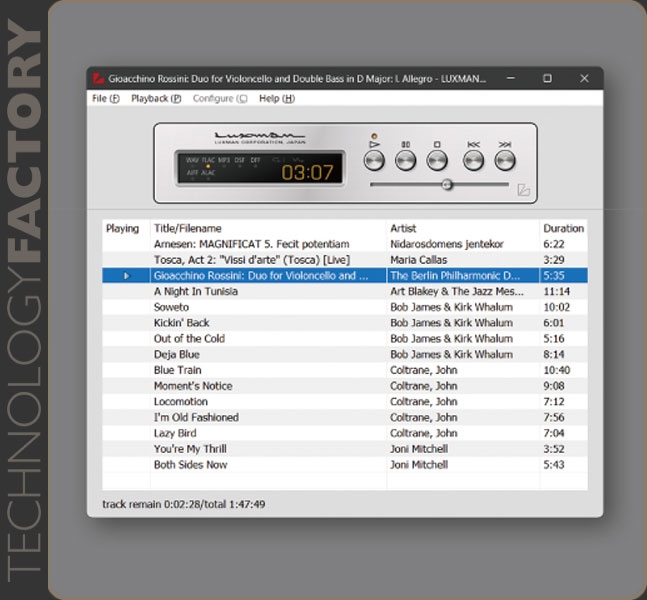Stop playback with the stop knob
The width and height of the screenshot is (647, 600).
(437, 160)
